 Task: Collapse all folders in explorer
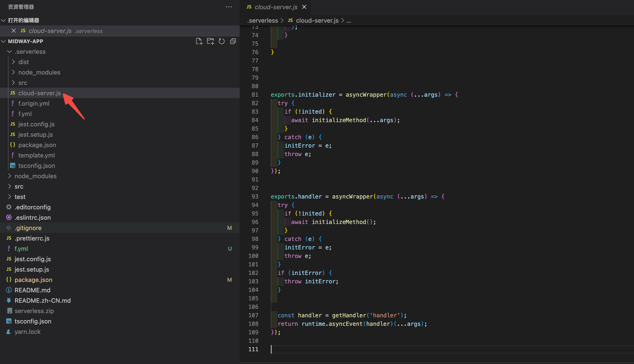[x=233, y=41]
